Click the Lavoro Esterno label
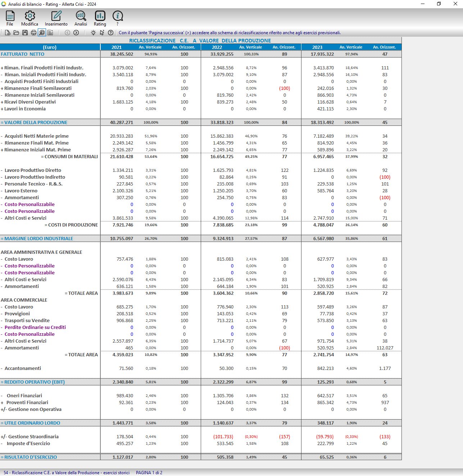 tap(21, 191)
